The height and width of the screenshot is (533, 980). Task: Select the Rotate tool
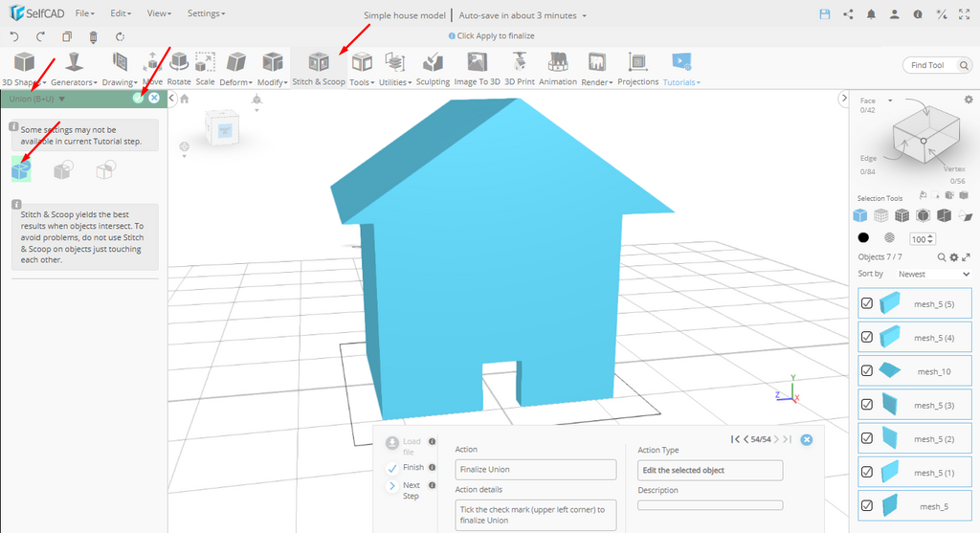179,67
